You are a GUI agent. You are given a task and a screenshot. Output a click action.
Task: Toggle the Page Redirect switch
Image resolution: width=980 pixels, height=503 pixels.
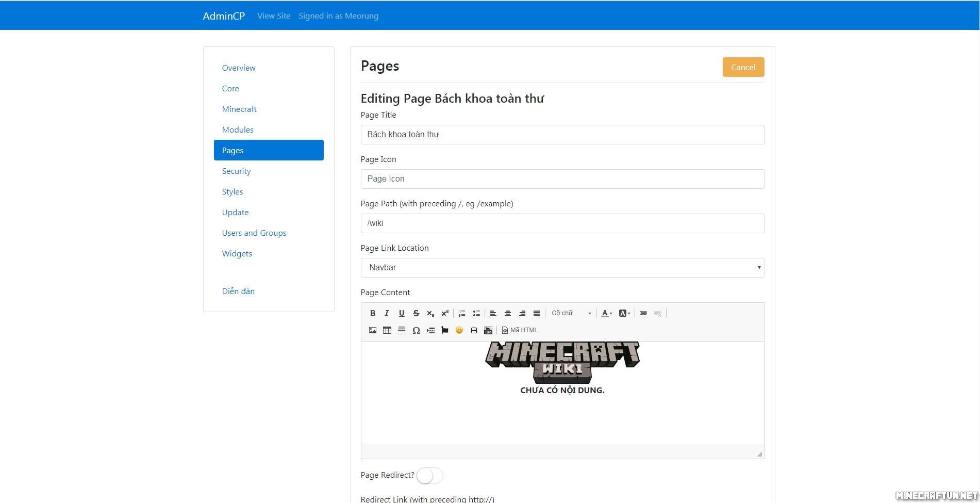coord(429,476)
